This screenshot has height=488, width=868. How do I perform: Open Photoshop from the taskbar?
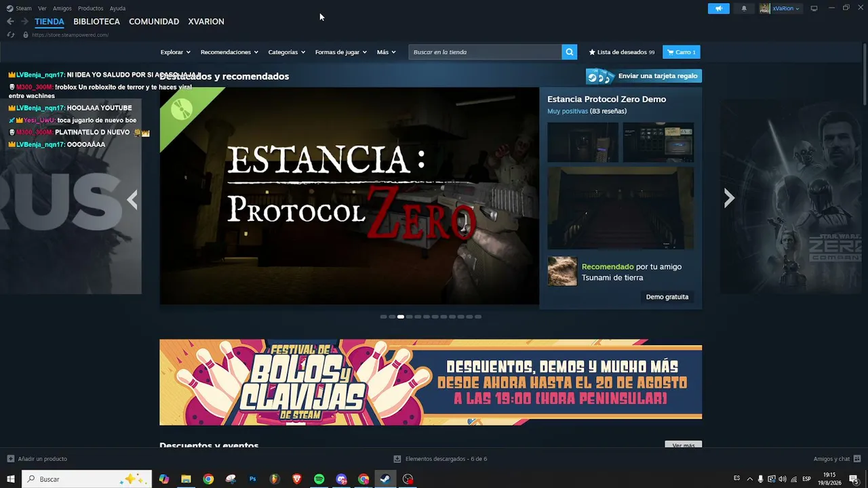click(252, 479)
